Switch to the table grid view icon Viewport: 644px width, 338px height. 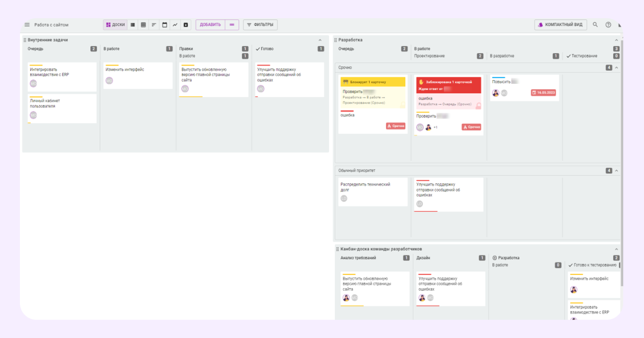click(x=143, y=25)
